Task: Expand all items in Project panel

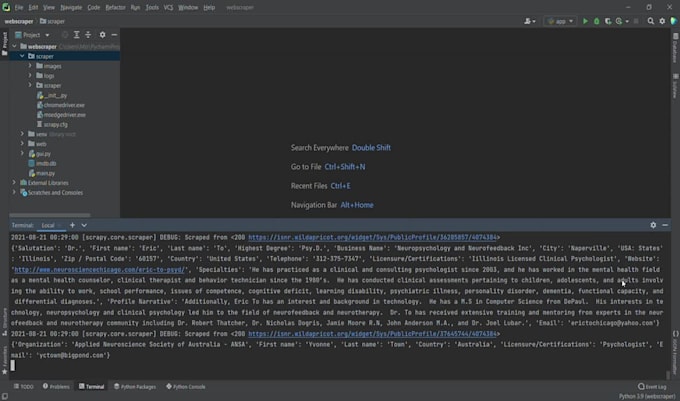Action: (x=76, y=35)
